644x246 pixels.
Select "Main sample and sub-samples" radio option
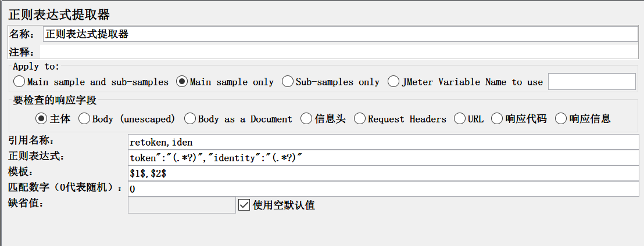click(x=19, y=82)
